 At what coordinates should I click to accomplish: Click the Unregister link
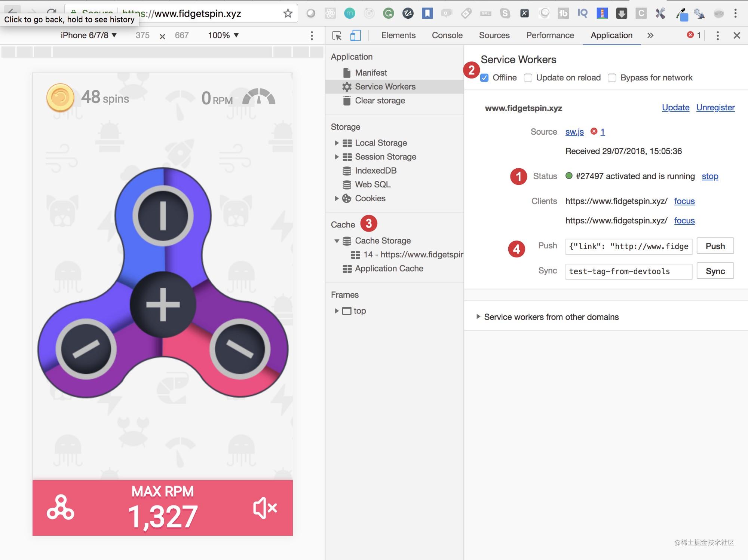pyautogui.click(x=715, y=108)
